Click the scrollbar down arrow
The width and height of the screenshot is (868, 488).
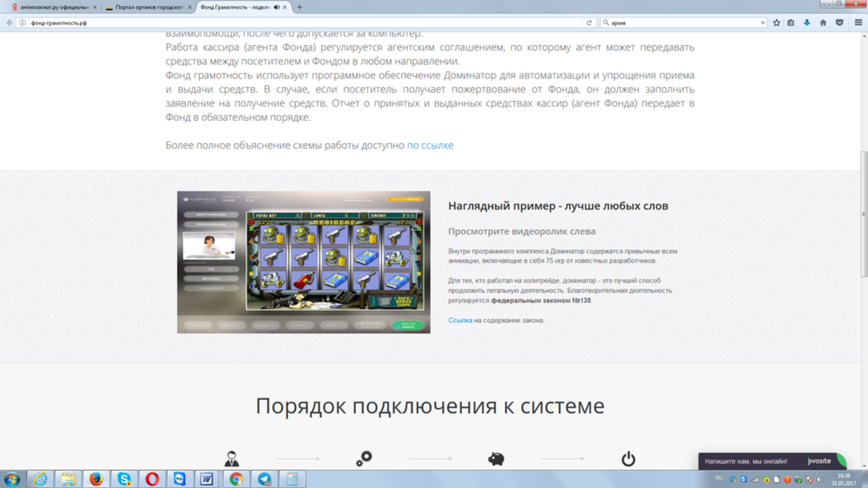point(864,466)
